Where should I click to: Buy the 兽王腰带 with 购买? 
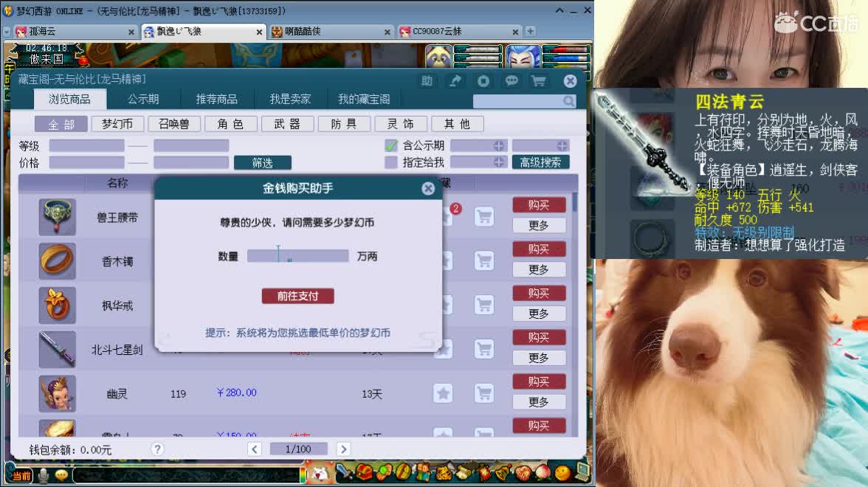[x=539, y=205]
